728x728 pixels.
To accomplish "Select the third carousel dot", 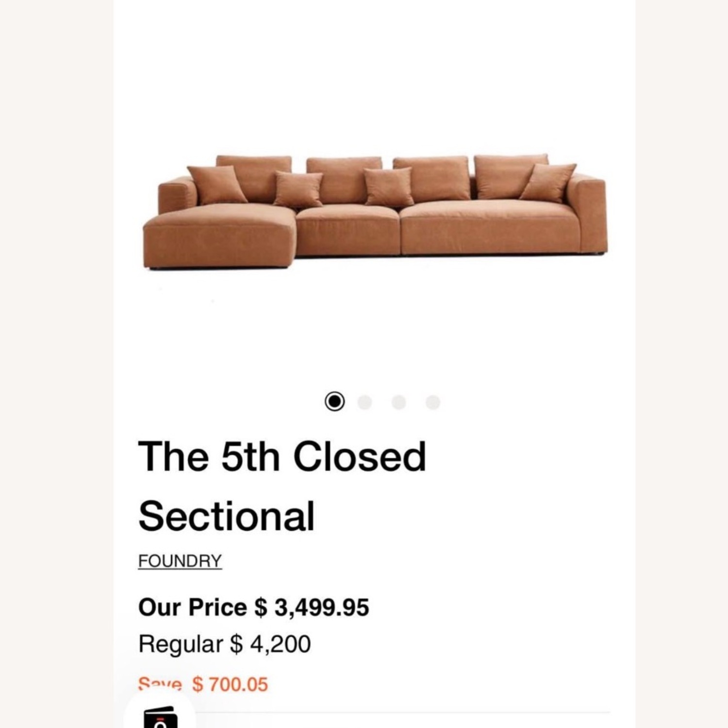I will coord(398,402).
